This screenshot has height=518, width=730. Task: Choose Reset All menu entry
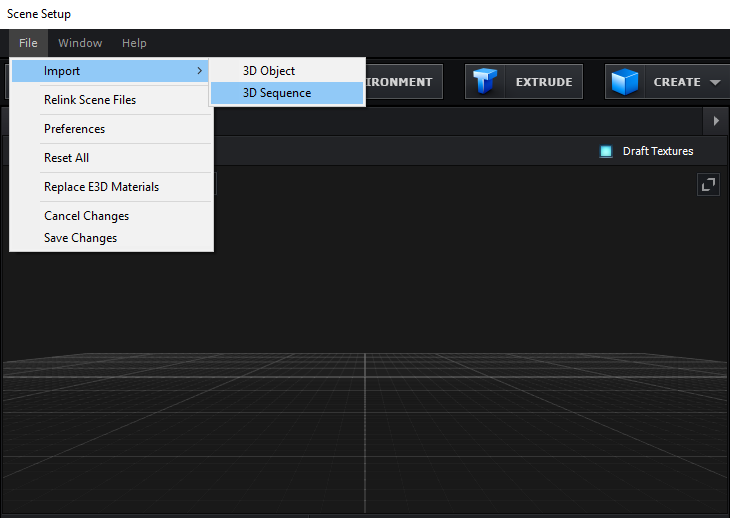[x=66, y=158]
